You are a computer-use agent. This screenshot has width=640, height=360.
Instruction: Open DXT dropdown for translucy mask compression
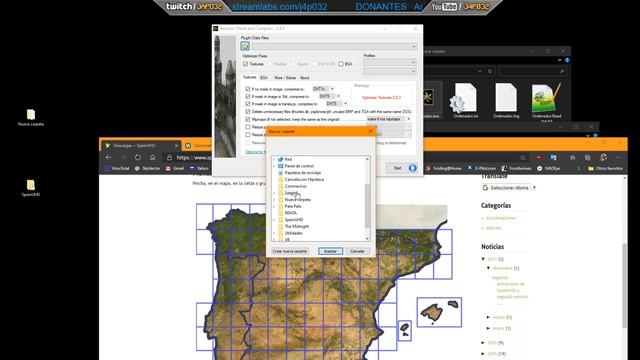tap(345, 104)
